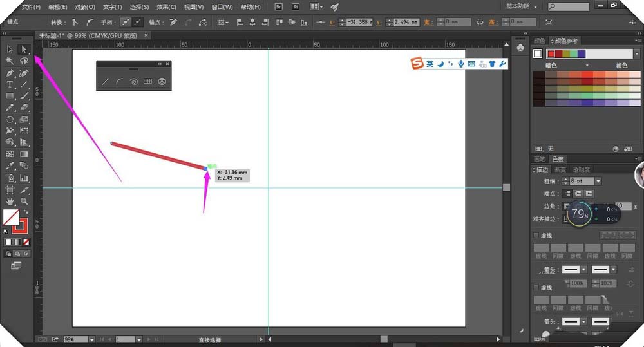Enable the first 虚线 dashed line checkbox
Viewport: 644px width, 347px height.
tap(536, 236)
